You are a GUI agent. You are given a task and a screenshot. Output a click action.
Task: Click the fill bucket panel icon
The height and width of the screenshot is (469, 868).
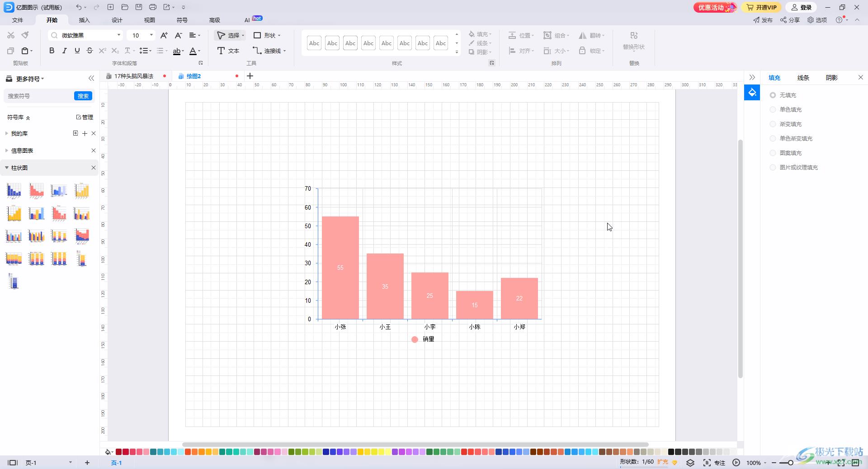[x=752, y=93]
